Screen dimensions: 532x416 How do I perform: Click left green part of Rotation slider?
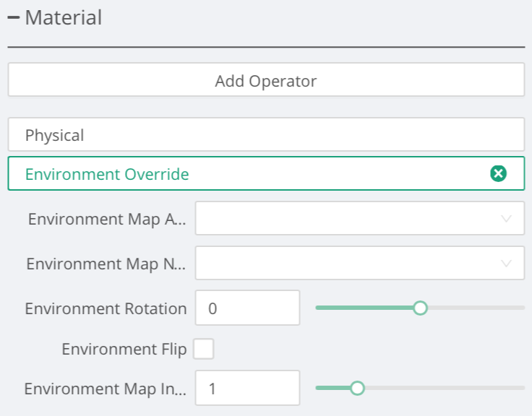pos(347,308)
